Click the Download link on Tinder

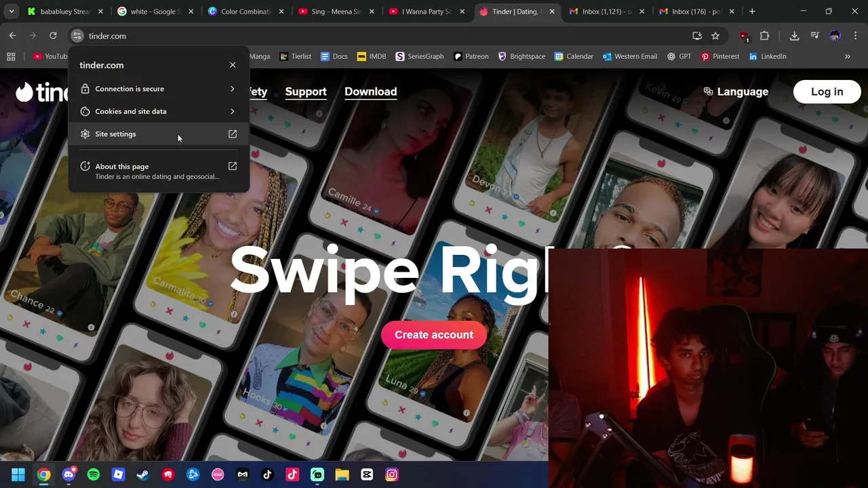[x=371, y=91]
